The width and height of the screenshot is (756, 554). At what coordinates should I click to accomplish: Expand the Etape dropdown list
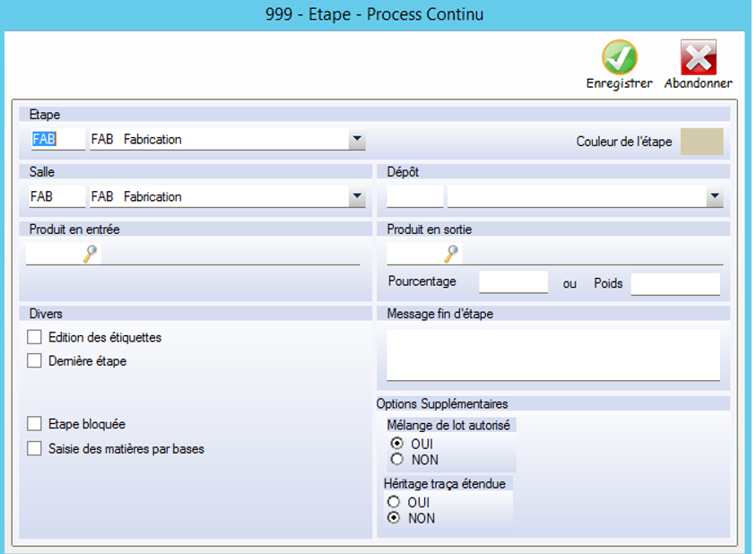(357, 140)
